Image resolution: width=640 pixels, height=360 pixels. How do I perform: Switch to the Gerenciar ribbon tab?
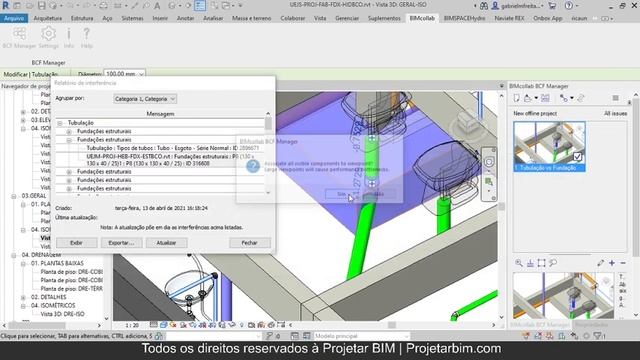[347, 18]
